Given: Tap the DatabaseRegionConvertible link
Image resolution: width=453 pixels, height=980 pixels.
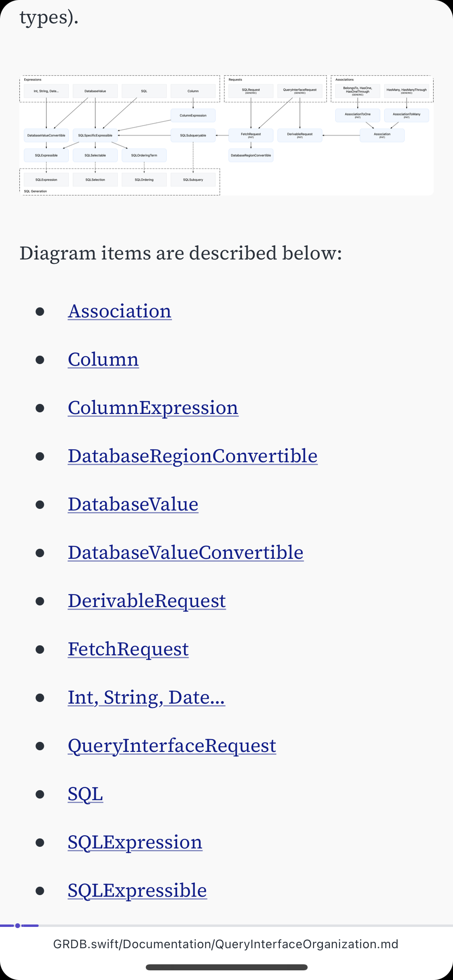Looking at the screenshot, I should pyautogui.click(x=192, y=456).
